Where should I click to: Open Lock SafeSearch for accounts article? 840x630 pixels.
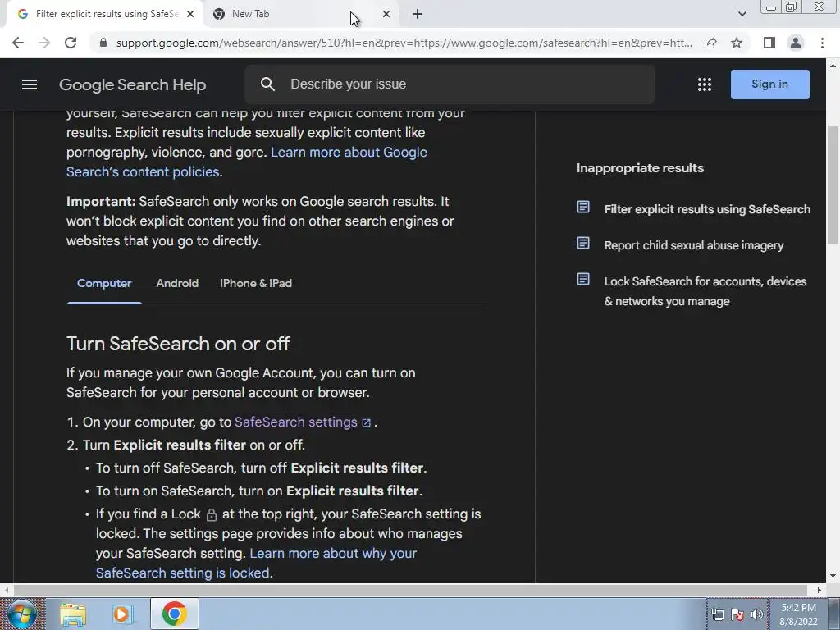[705, 291]
